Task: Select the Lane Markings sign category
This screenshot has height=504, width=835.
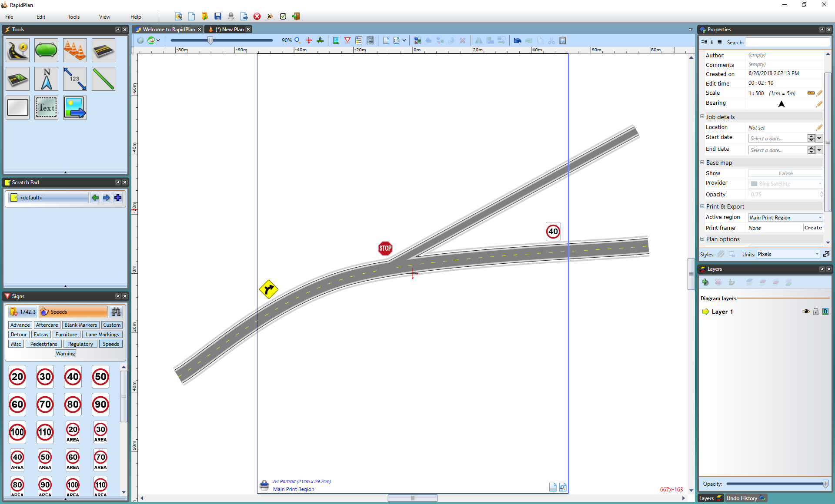Action: (x=102, y=335)
